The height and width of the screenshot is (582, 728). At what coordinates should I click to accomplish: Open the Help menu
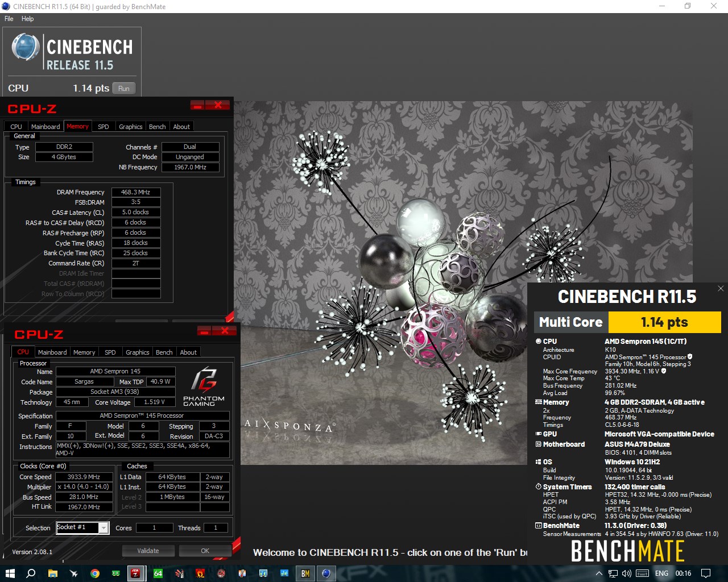pos(27,19)
